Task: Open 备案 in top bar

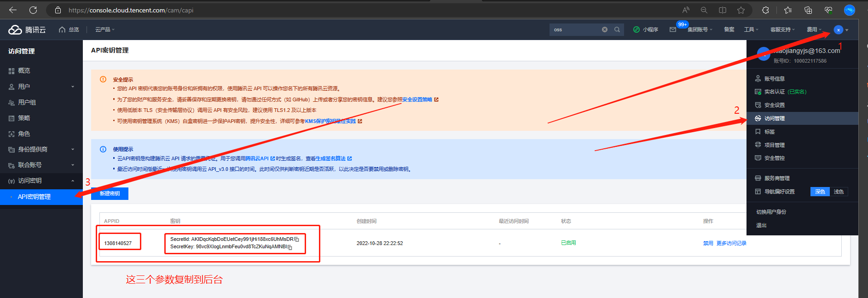Action: pyautogui.click(x=729, y=29)
